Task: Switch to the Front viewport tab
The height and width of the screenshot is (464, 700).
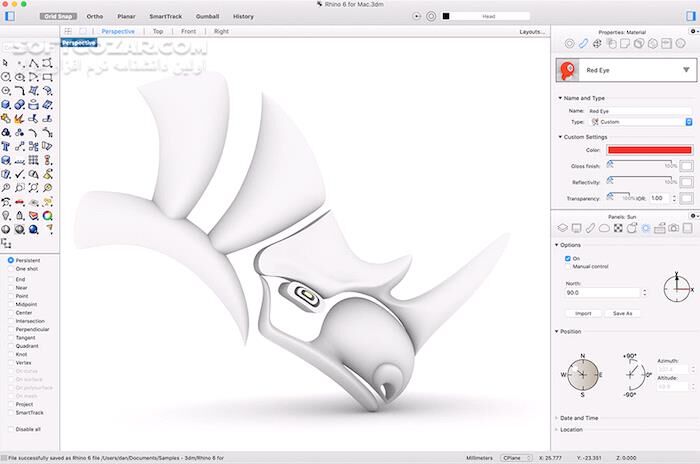Action: pos(188,31)
